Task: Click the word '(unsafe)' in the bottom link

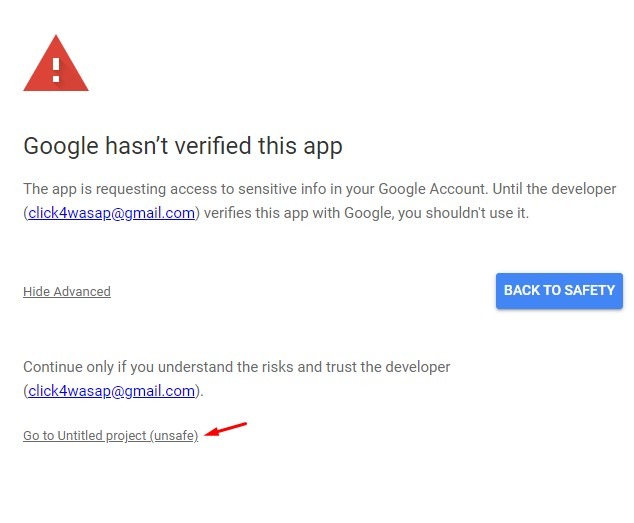Action: click(x=174, y=435)
